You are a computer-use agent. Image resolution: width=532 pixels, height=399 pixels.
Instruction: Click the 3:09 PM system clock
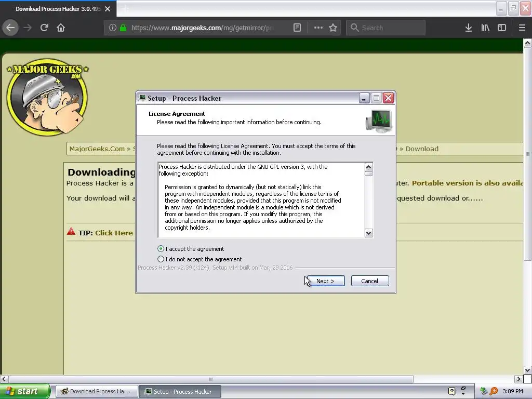[x=513, y=392]
